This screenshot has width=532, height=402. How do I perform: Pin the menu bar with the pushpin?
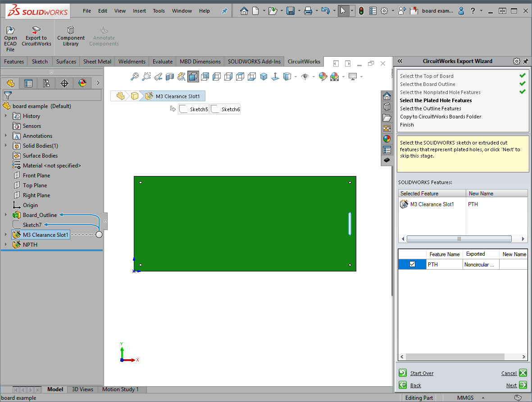click(x=224, y=11)
